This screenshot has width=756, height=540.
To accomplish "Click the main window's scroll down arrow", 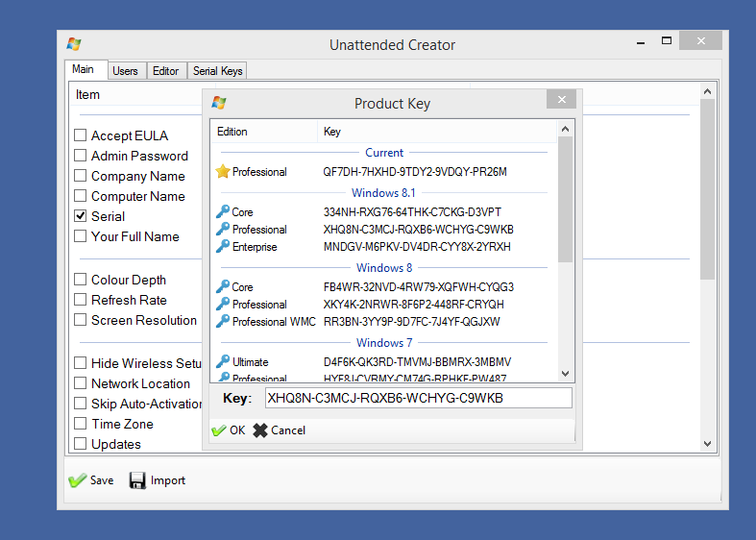I will point(707,444).
